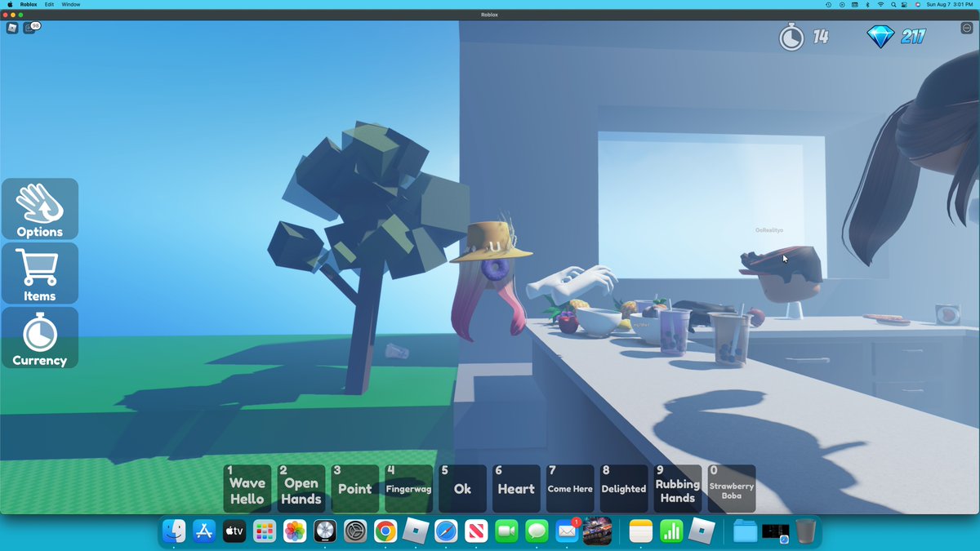Click the timer value 14
This screenshot has width=980, height=551.
click(x=821, y=37)
